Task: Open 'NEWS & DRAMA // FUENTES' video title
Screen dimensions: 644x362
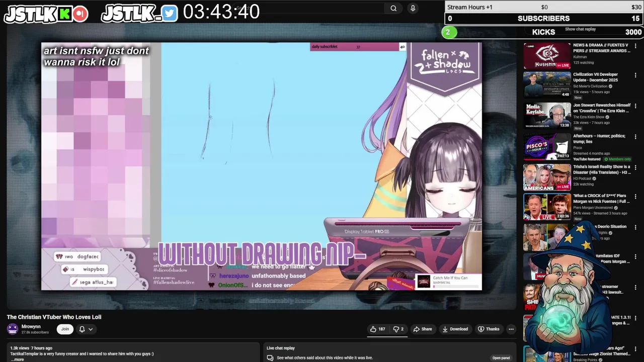Action: coord(602,48)
